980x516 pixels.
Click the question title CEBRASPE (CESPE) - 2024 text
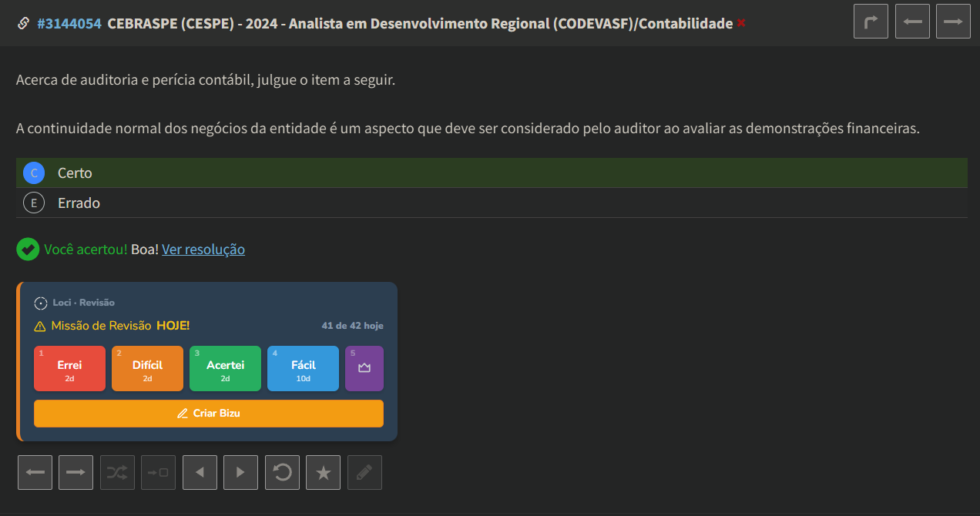pyautogui.click(x=420, y=23)
